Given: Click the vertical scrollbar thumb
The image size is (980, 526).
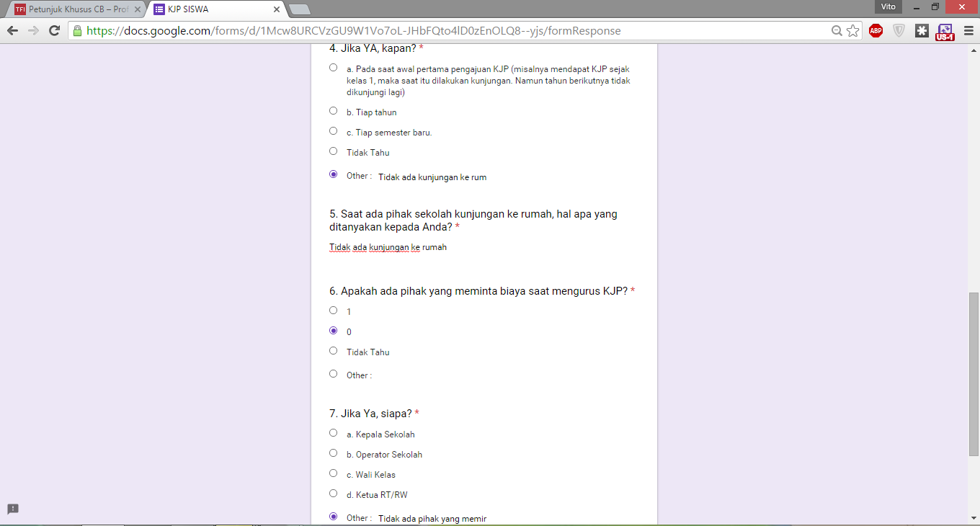Looking at the screenshot, I should click(974, 374).
